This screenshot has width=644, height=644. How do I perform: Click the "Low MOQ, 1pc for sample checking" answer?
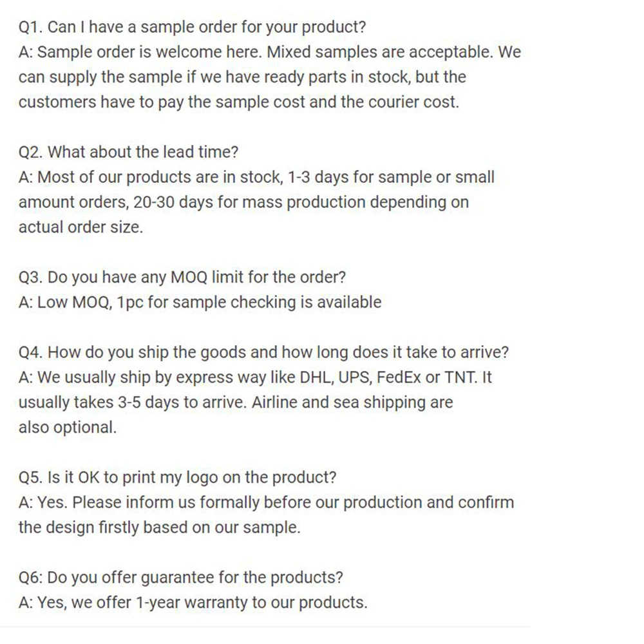pos(200,303)
